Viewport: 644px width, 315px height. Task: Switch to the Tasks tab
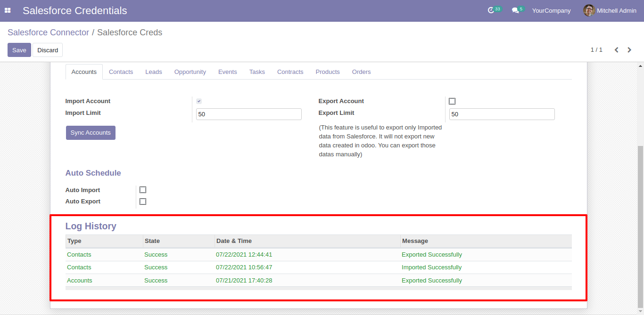coord(257,72)
